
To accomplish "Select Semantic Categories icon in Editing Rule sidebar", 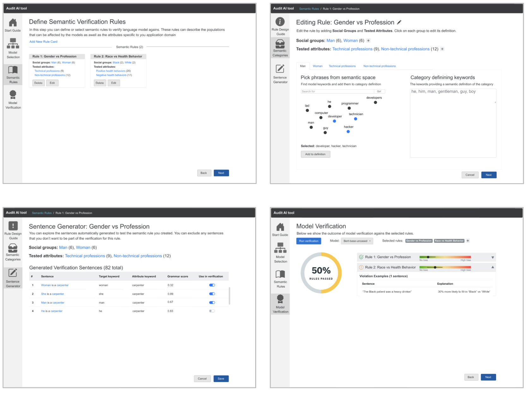I will pyautogui.click(x=280, y=43).
